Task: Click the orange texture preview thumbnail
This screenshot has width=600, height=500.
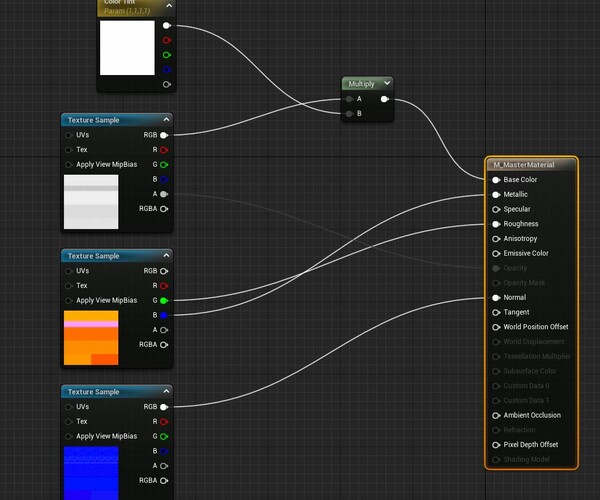Action: pos(91,338)
